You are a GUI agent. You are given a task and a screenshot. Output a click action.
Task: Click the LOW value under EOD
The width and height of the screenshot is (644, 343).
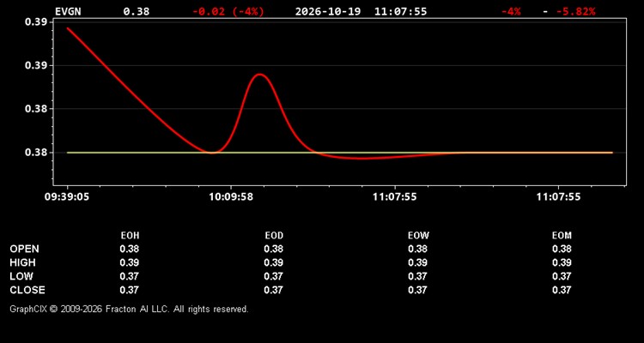(x=274, y=276)
